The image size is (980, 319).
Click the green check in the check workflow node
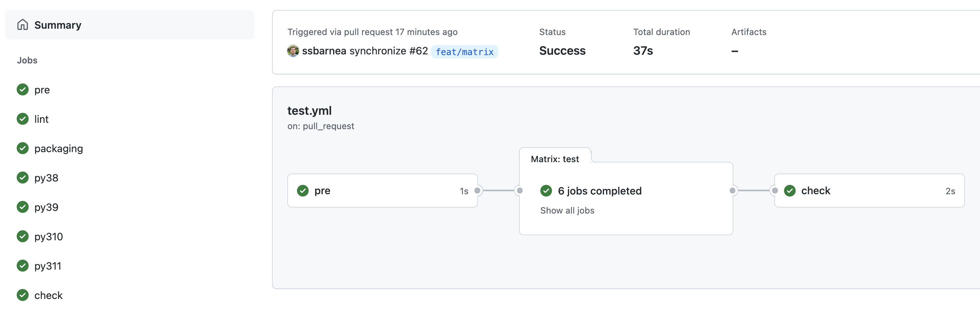[x=790, y=191]
